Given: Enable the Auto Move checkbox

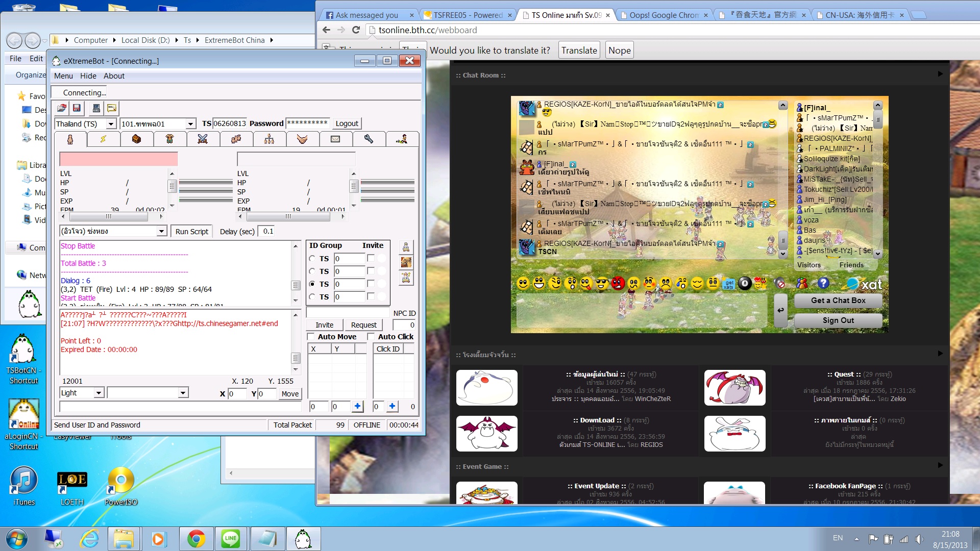Looking at the screenshot, I should 310,337.
